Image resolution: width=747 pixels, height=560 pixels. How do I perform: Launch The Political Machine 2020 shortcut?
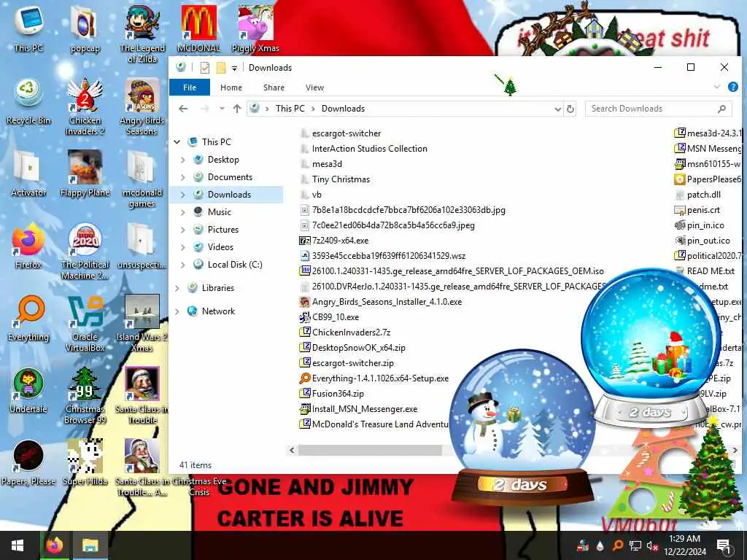tap(85, 252)
